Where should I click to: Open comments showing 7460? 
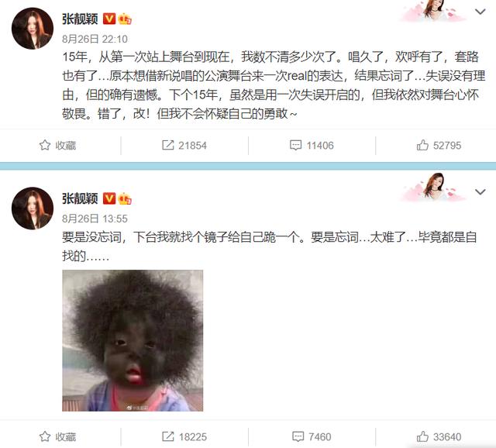coord(312,436)
